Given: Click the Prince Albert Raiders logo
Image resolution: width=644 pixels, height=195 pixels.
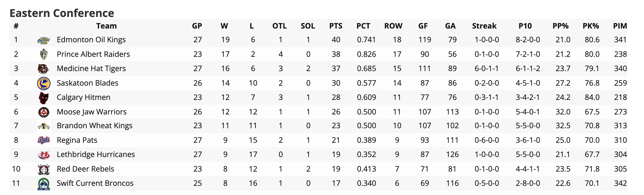Looking at the screenshot, I should coord(44,55).
